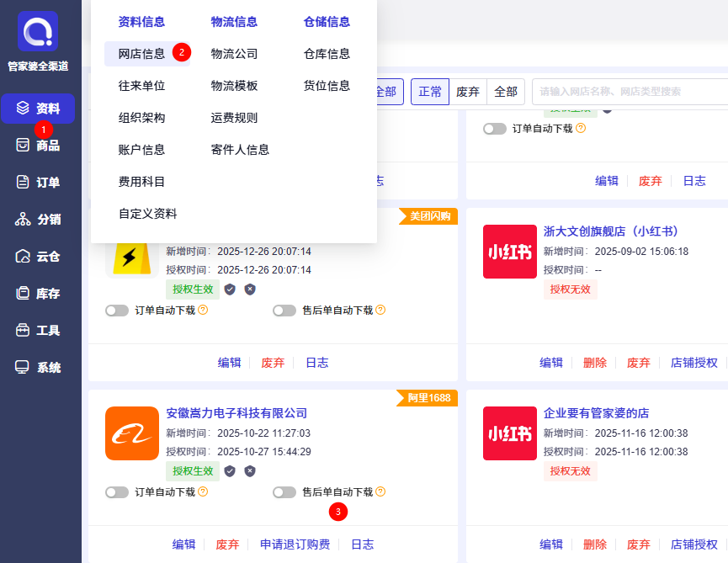
Task: Select 往来单位 menu entry
Action: coord(141,86)
